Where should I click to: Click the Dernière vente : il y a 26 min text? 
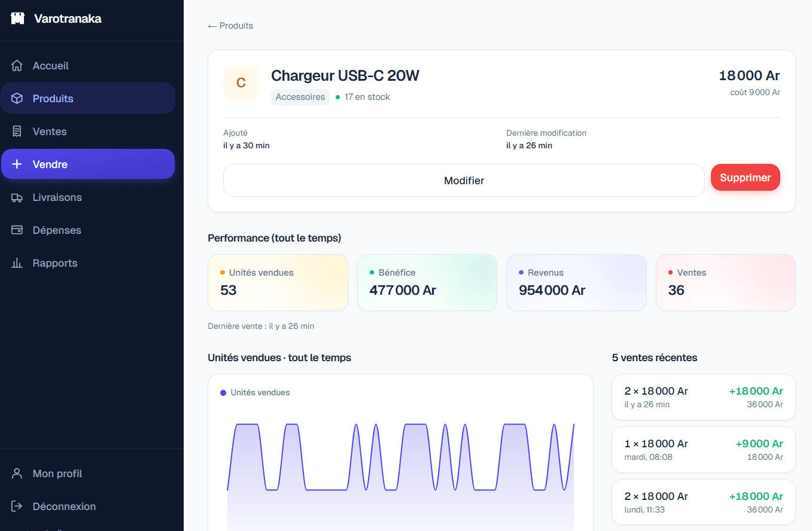pyautogui.click(x=261, y=326)
